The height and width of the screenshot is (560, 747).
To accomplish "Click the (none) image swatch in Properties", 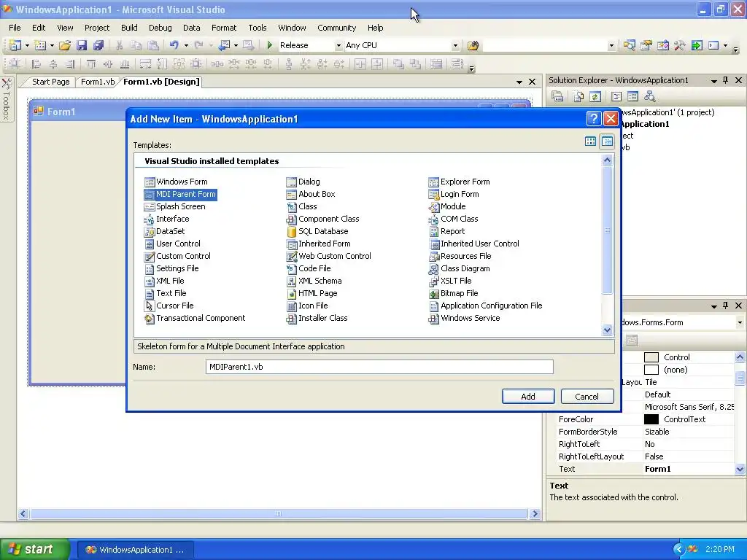I will pos(651,370).
